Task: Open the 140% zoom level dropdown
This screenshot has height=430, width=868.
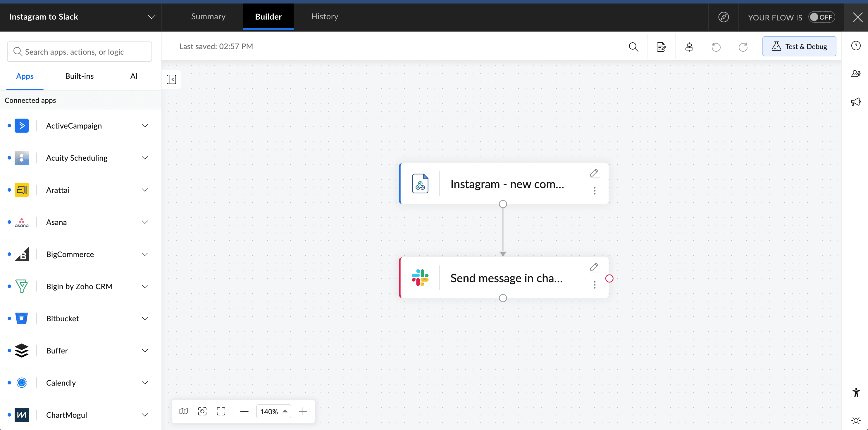Action: click(273, 411)
